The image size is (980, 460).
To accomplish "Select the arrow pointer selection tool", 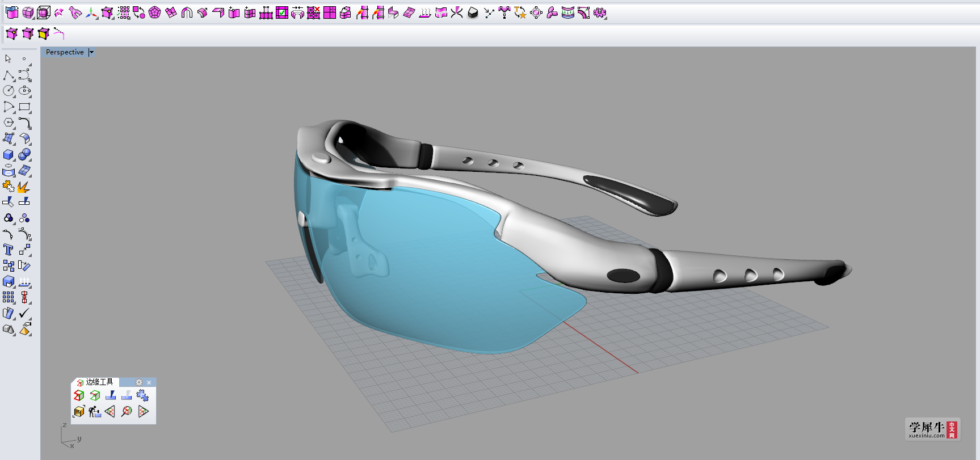I will (8, 58).
